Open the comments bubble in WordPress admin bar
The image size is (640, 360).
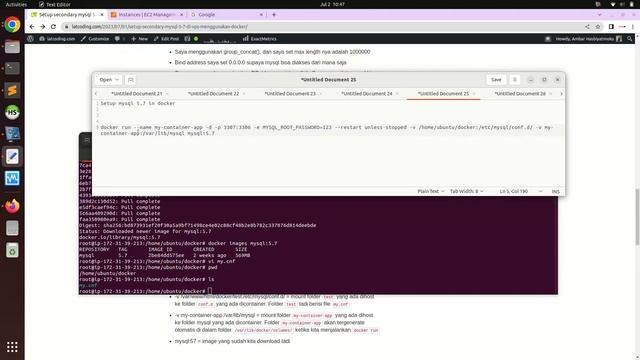click(118, 39)
